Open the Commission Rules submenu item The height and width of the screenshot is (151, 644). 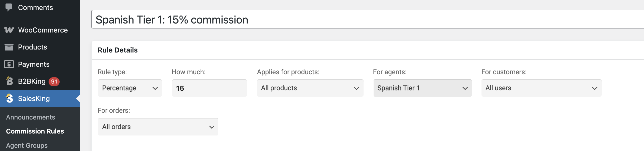click(35, 131)
